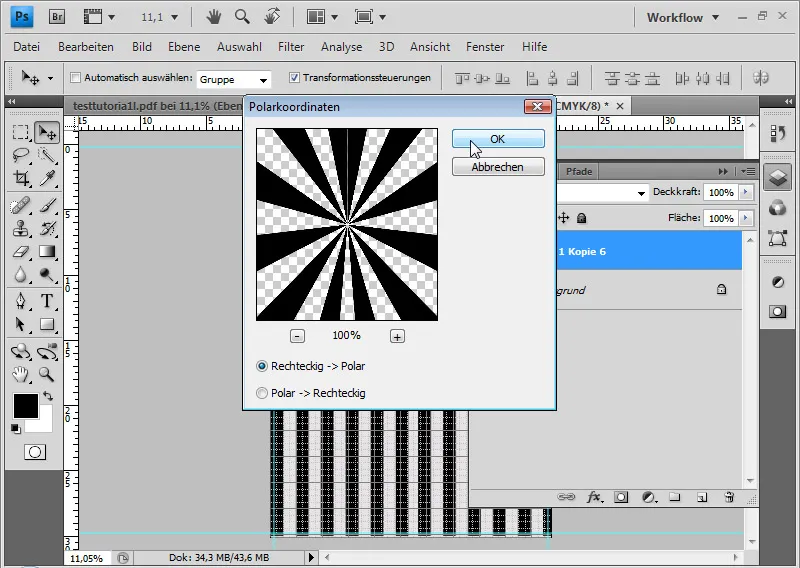Add a layer style with fx icon

pos(594,497)
